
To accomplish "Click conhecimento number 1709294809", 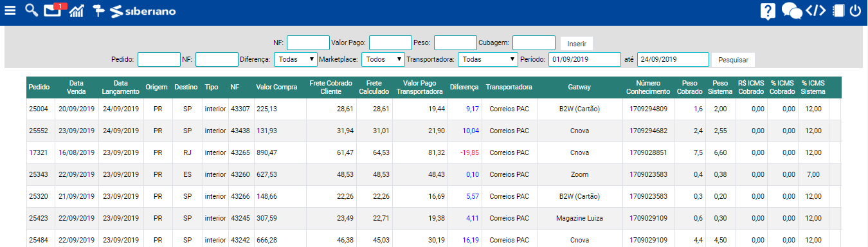I will (649, 109).
